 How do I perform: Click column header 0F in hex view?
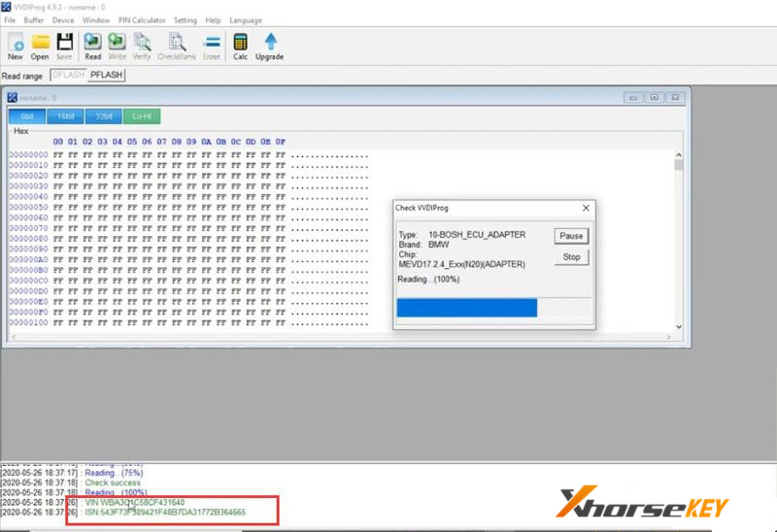click(x=281, y=142)
